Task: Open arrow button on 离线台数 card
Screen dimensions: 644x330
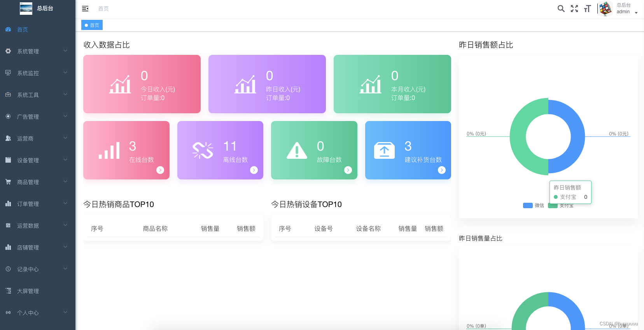Action: point(254,170)
